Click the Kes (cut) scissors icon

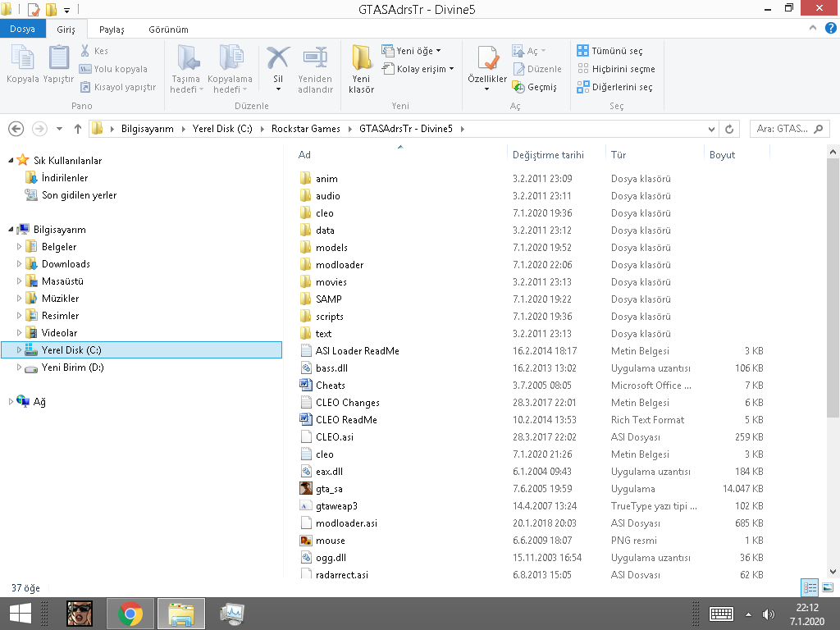(84, 50)
